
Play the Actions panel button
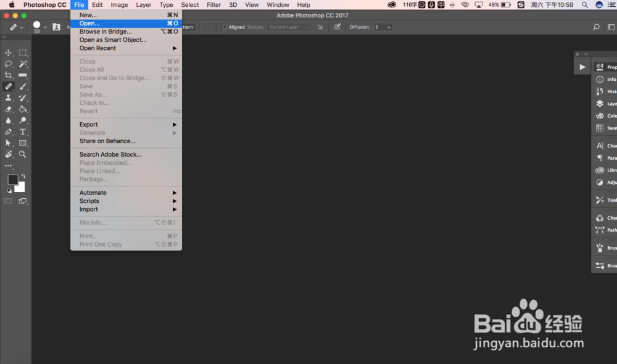(582, 67)
